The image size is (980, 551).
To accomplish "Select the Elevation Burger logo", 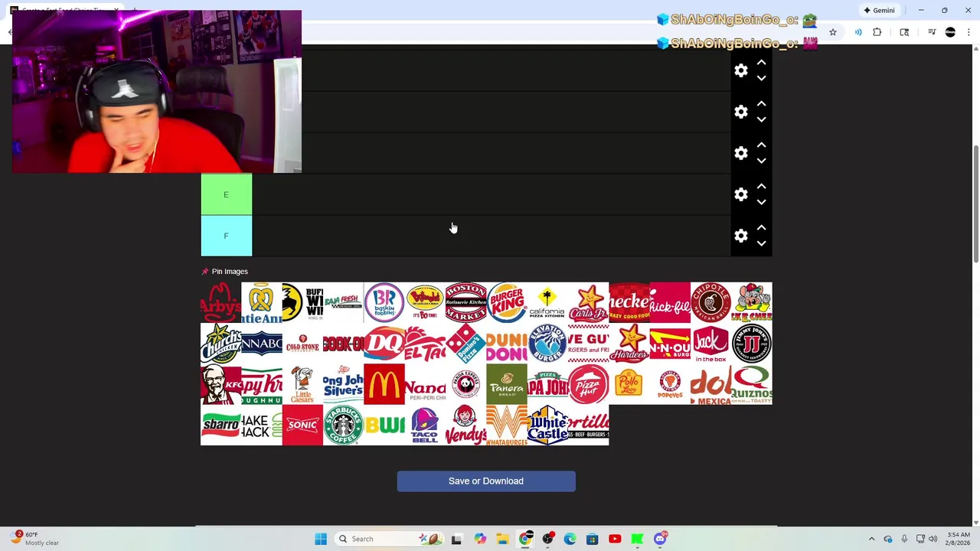I will [547, 344].
